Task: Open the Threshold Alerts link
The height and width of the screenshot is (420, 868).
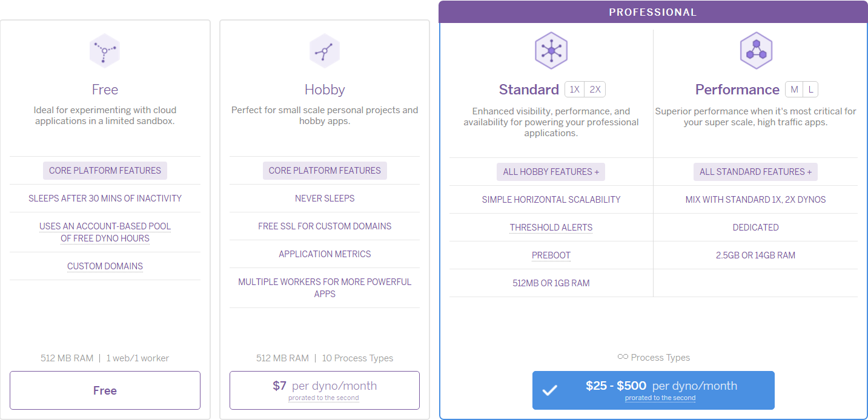Action: tap(551, 228)
